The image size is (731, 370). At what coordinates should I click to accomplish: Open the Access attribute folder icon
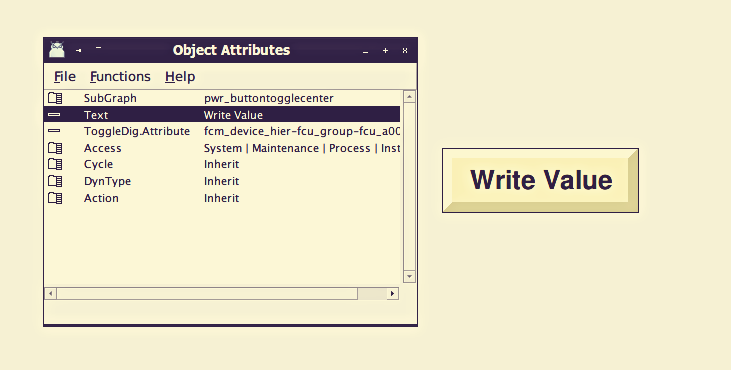tap(55, 148)
